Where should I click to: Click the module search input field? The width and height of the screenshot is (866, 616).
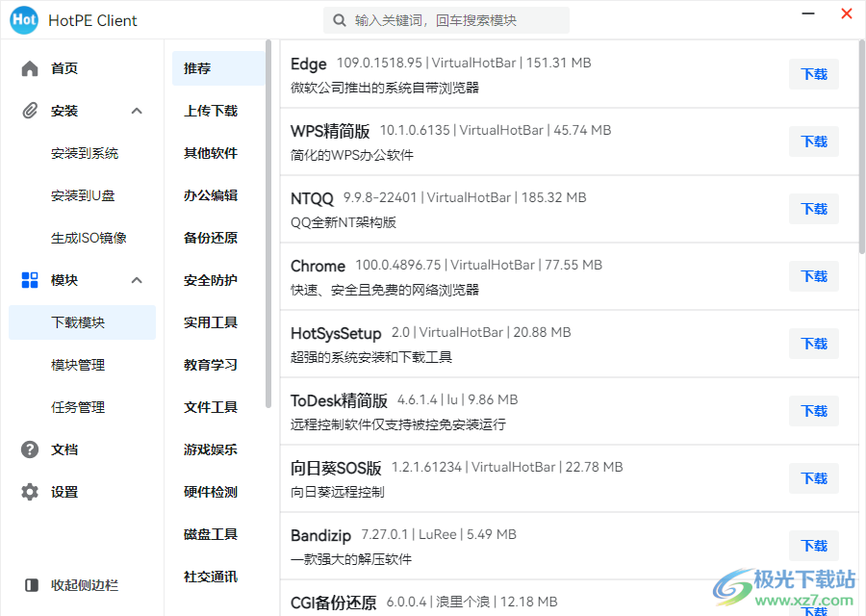[446, 20]
